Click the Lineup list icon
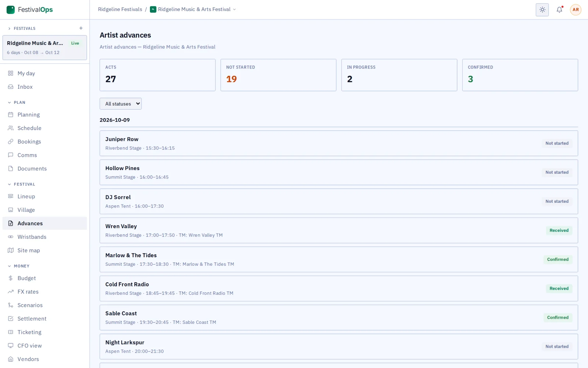Image resolution: width=588 pixels, height=368 pixels. point(11,196)
